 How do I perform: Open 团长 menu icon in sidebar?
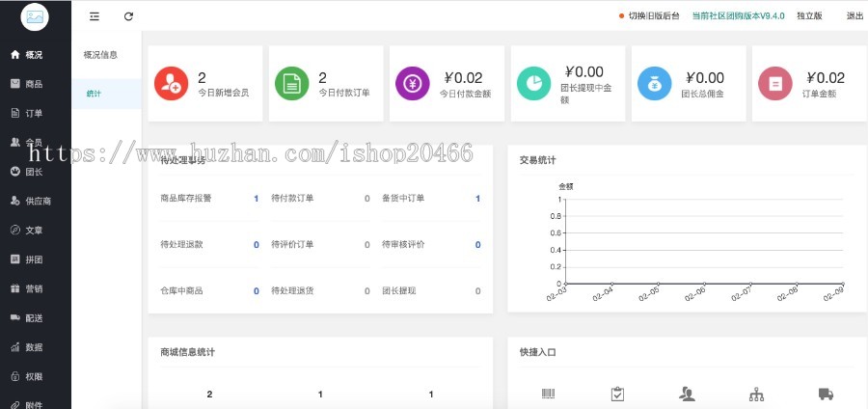[x=14, y=172]
